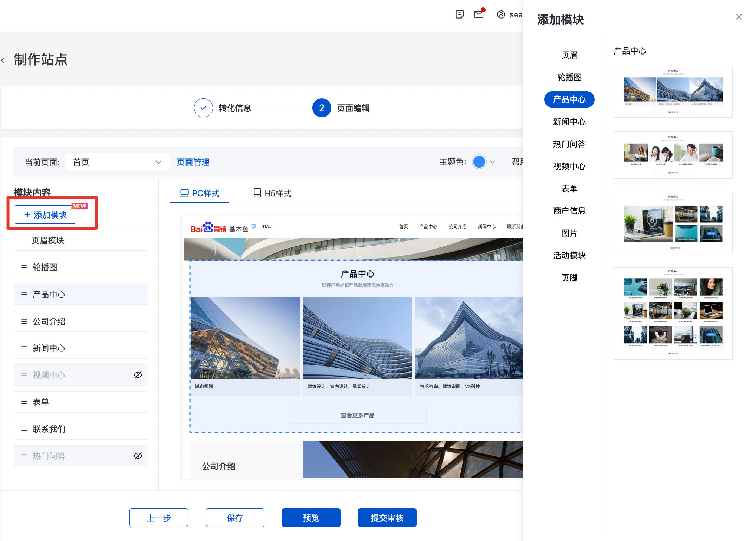Image resolution: width=756 pixels, height=541 pixels.
Task: Click the drag handle icon of the 表单 module
Action: point(24,402)
